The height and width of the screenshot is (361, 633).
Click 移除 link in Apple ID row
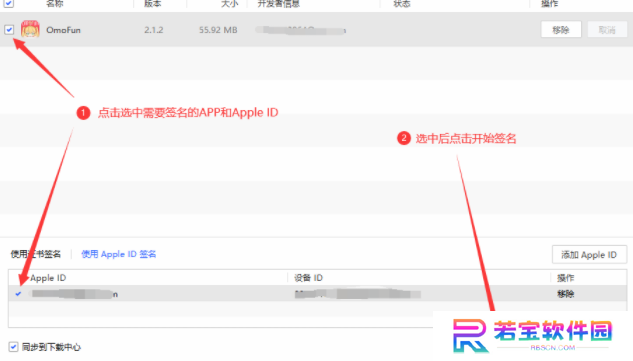(x=566, y=294)
